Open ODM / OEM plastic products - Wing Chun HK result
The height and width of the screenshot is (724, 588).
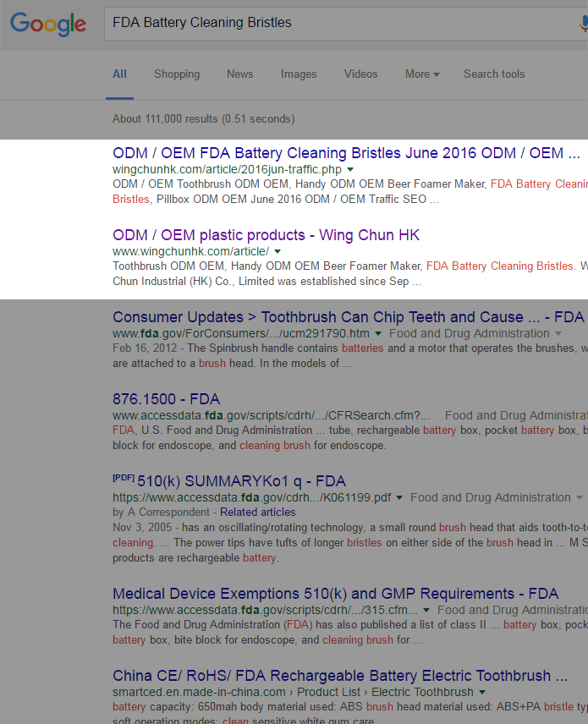[266, 235]
